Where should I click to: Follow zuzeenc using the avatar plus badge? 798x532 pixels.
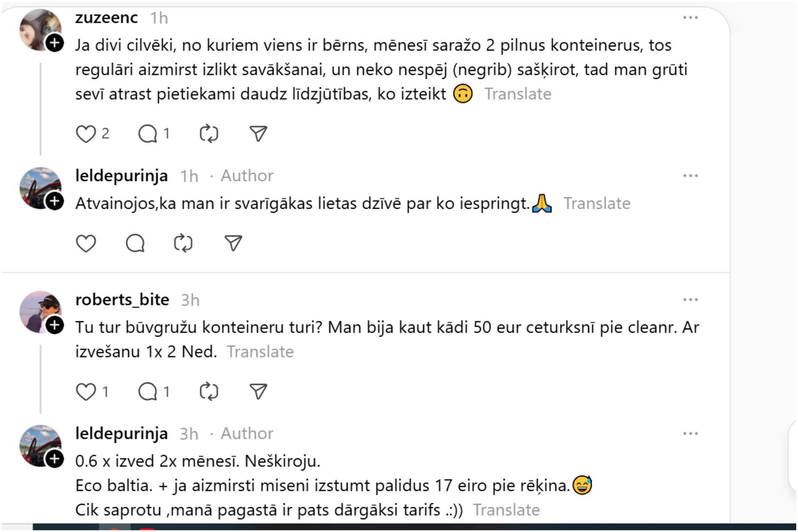click(55, 43)
